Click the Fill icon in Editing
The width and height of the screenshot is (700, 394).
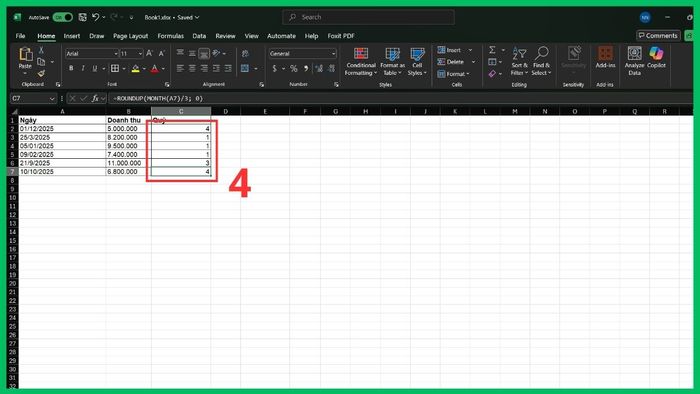pos(492,62)
